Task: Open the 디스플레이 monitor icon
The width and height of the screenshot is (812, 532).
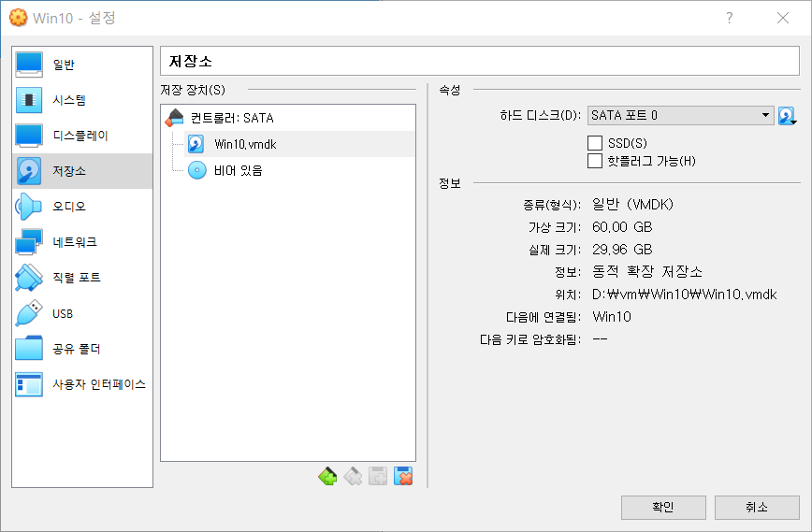Action: click(29, 136)
